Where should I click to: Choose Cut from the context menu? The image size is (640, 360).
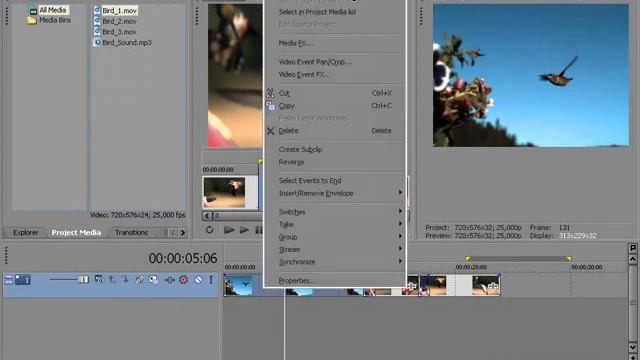pyautogui.click(x=335, y=93)
